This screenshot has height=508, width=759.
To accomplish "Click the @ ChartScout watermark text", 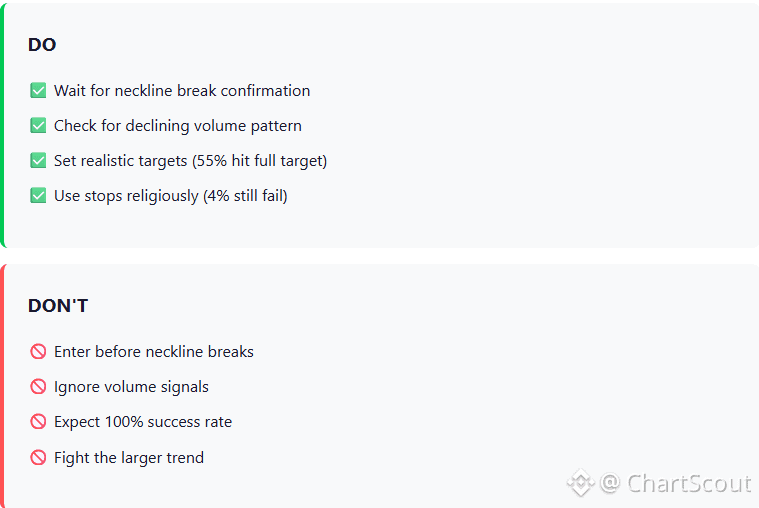I will (x=675, y=484).
